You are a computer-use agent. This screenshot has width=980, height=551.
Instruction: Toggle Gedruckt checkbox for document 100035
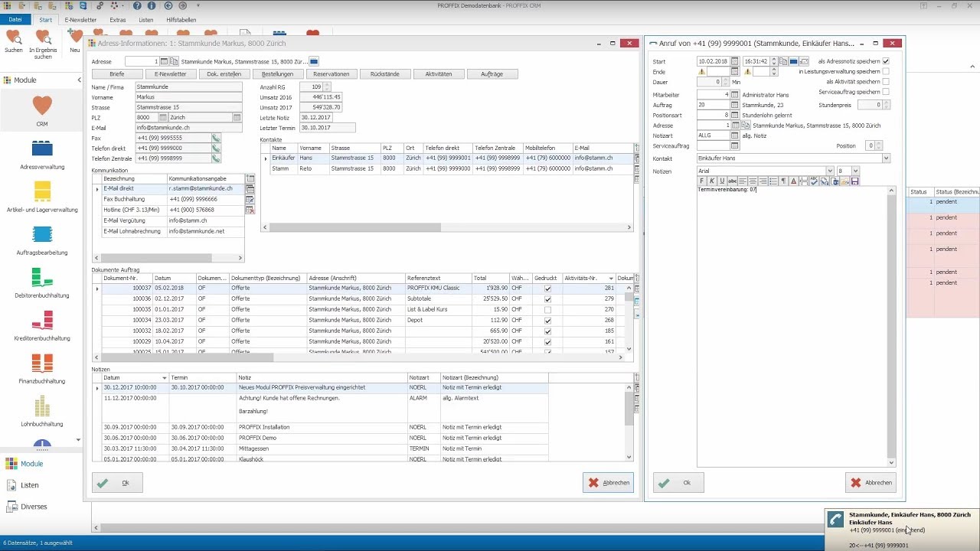(547, 310)
